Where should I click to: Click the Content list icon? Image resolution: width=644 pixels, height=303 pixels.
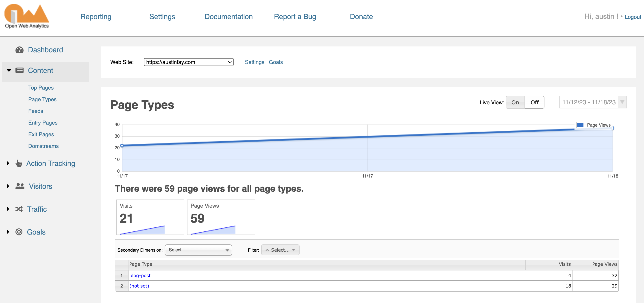(x=20, y=70)
